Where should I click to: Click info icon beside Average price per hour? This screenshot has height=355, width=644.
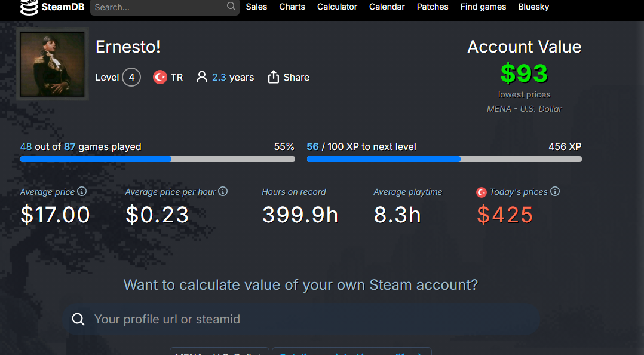click(223, 192)
